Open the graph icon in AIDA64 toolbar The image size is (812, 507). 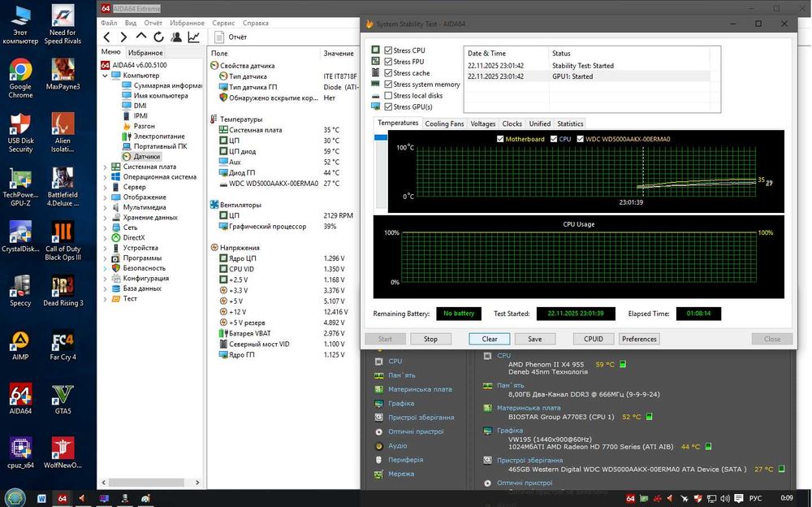click(194, 37)
